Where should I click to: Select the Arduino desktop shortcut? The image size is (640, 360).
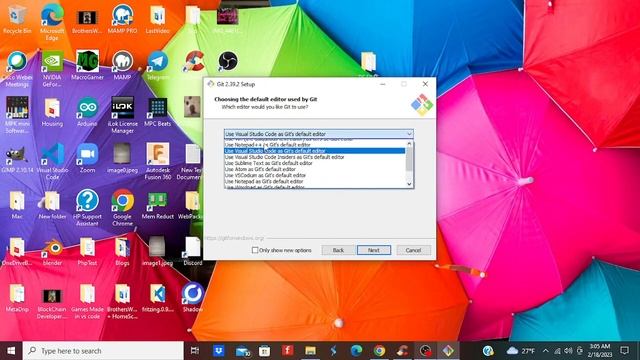[87, 112]
